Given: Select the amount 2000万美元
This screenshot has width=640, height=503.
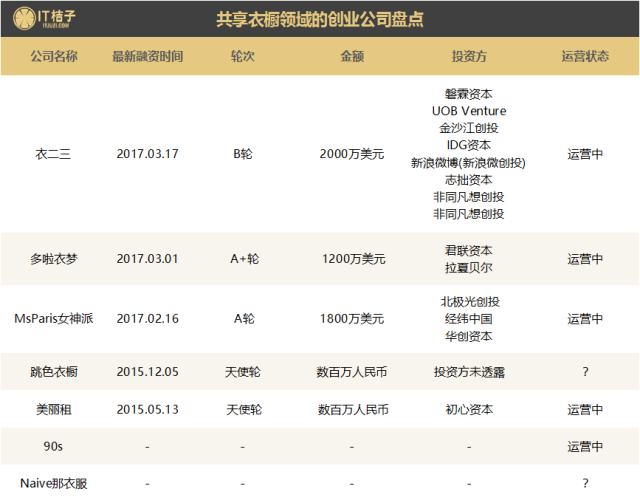Looking at the screenshot, I should 352,154.
